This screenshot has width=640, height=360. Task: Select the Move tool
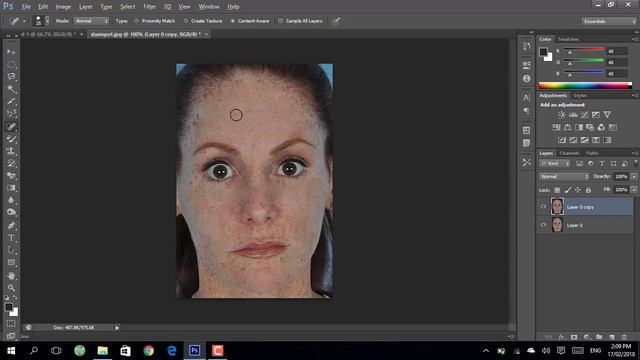click(11, 52)
